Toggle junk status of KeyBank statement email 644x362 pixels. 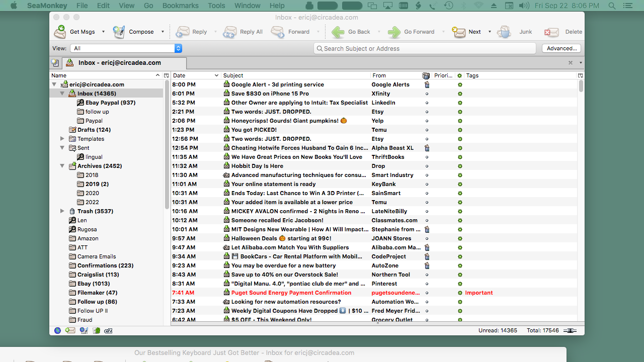click(x=427, y=184)
